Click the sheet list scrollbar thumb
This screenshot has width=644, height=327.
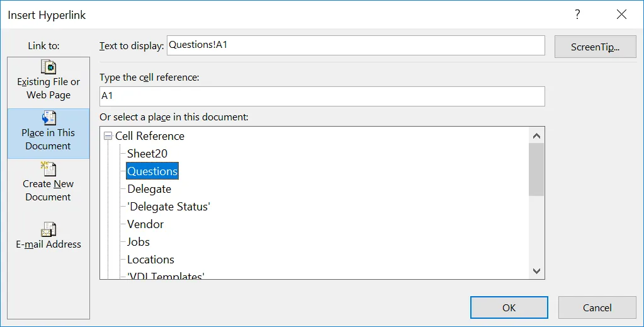[536, 169]
